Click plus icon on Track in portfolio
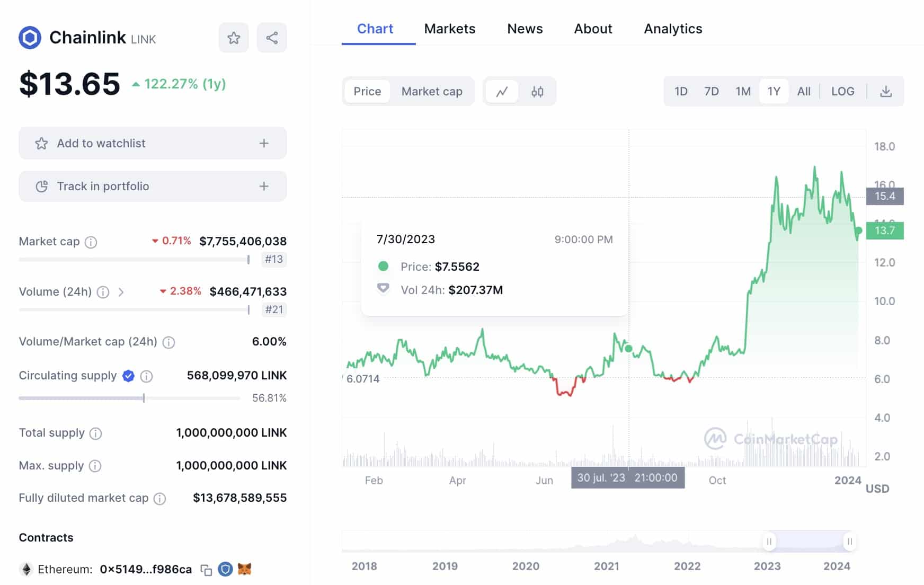The height and width of the screenshot is (585, 924). [x=264, y=186]
